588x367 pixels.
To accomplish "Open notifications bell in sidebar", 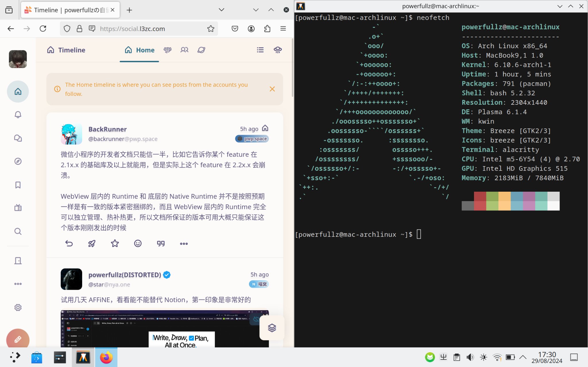I will [18, 115].
